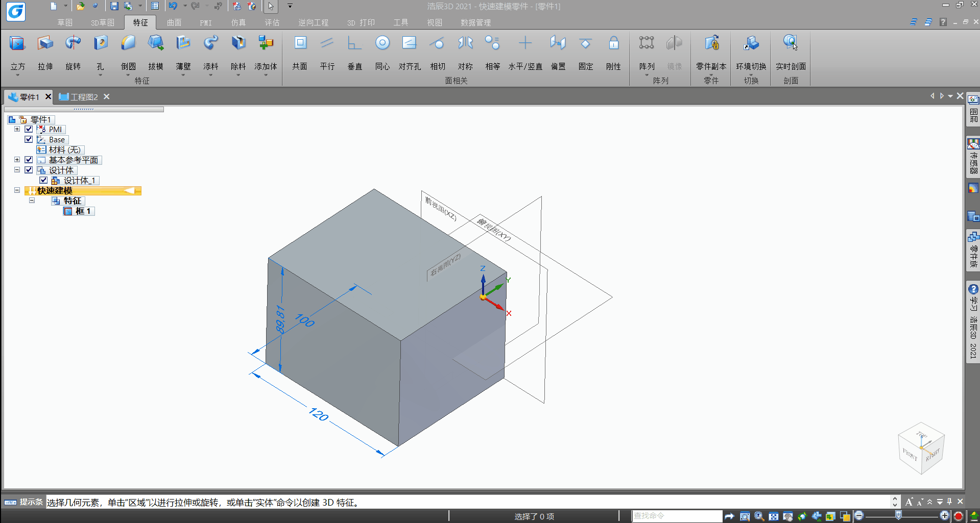Screen dimensions: 980x523
Task: Collapse the 设计体 tree node
Action: tap(17, 170)
